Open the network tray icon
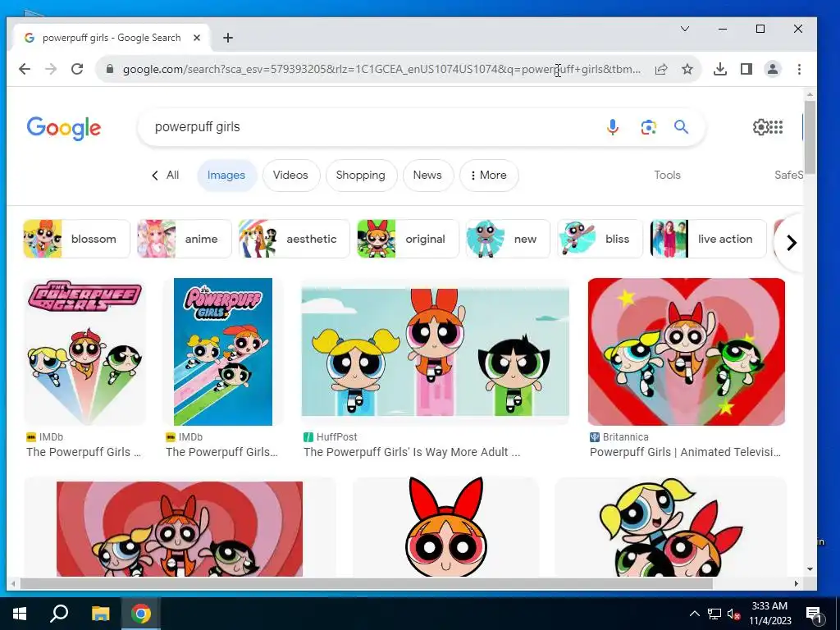840x630 pixels. pyautogui.click(x=714, y=614)
